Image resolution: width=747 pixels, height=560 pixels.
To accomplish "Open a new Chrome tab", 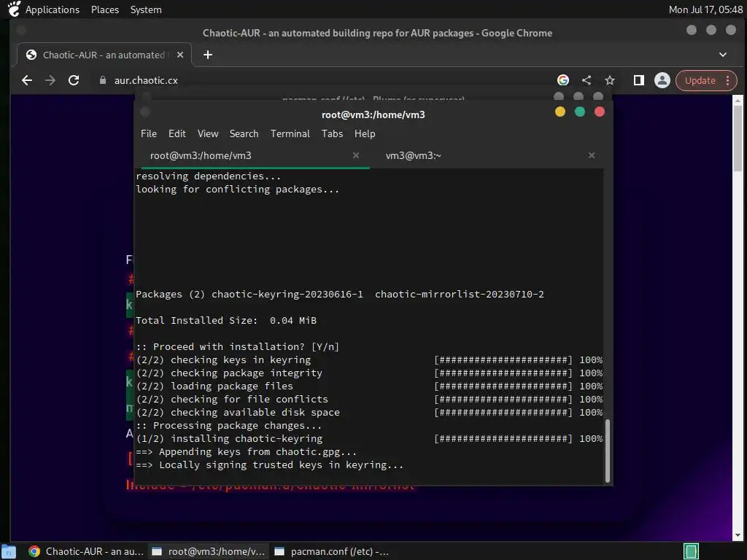I will click(x=208, y=55).
